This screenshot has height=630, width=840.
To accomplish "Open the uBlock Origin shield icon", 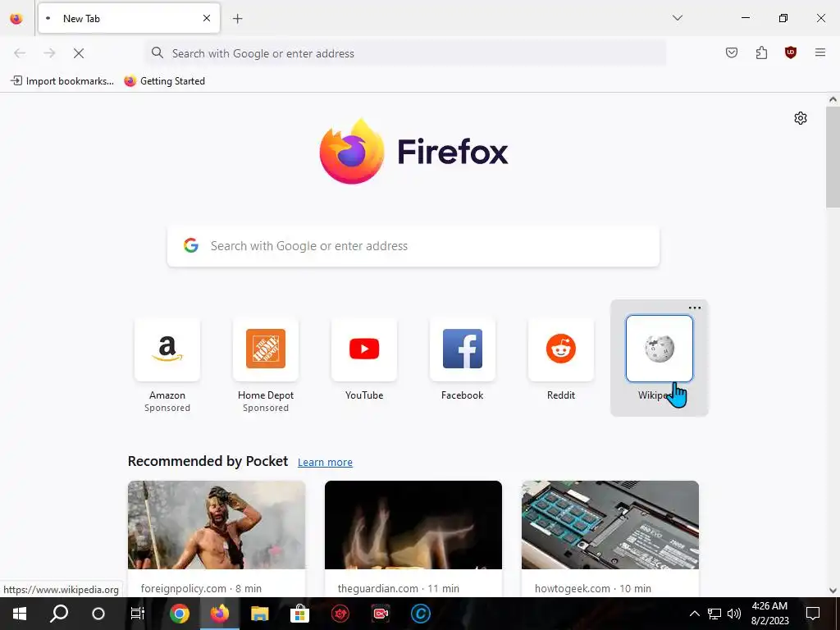I will coord(790,52).
